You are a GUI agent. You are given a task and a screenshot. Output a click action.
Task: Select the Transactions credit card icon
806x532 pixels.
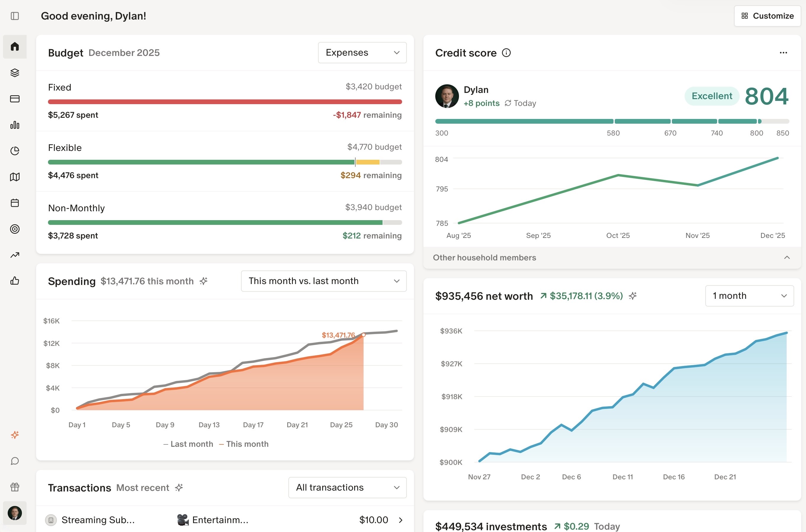(15, 99)
